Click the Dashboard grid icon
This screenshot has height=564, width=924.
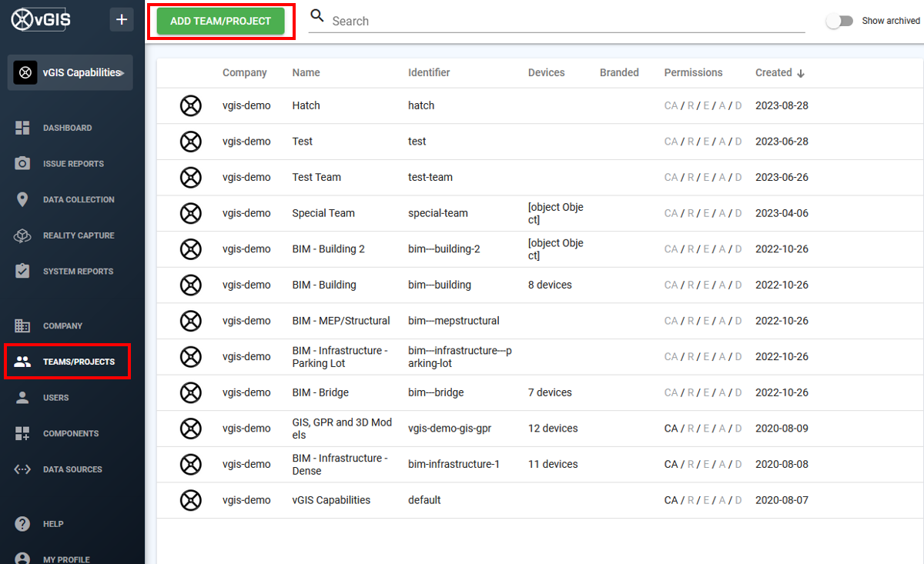[22, 128]
